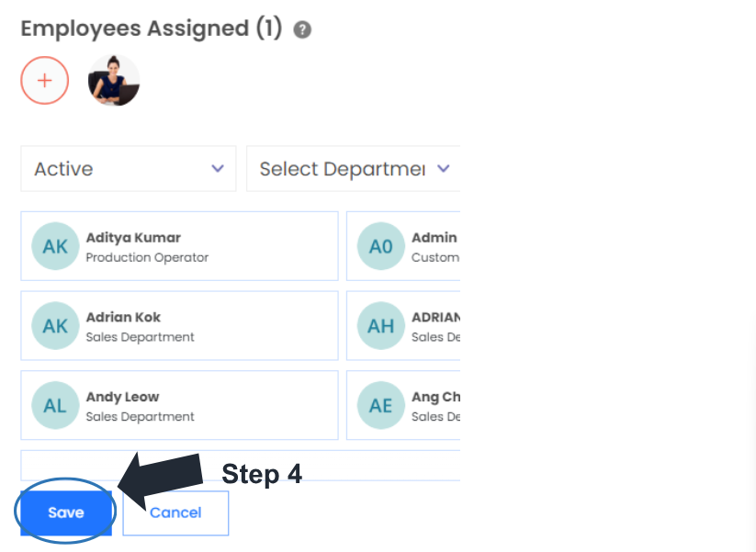Click the Active dropdown chevron arrow
Image resolution: width=756 pixels, height=552 pixels.
click(x=218, y=169)
